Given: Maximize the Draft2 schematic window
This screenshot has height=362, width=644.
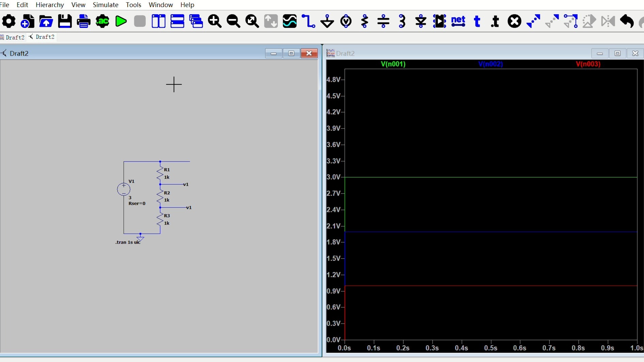Looking at the screenshot, I should coord(291,53).
